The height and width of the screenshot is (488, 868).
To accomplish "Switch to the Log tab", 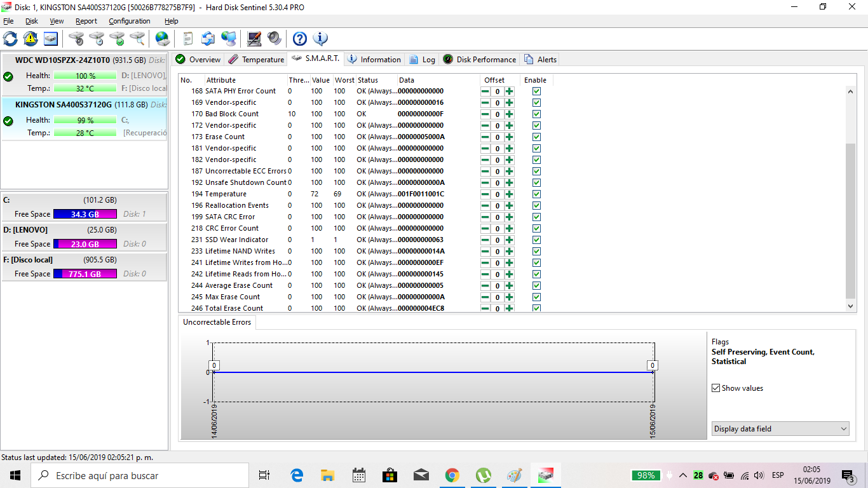I will click(422, 60).
